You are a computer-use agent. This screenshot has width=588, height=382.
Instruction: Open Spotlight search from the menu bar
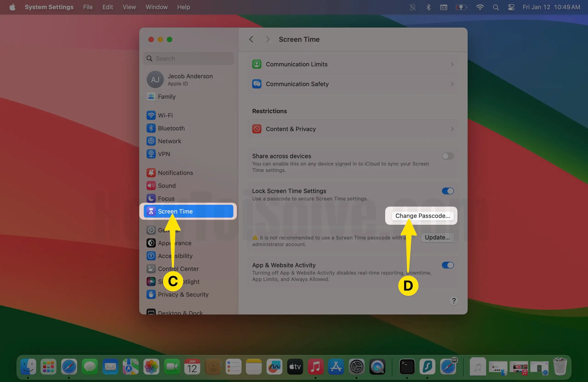(x=496, y=7)
